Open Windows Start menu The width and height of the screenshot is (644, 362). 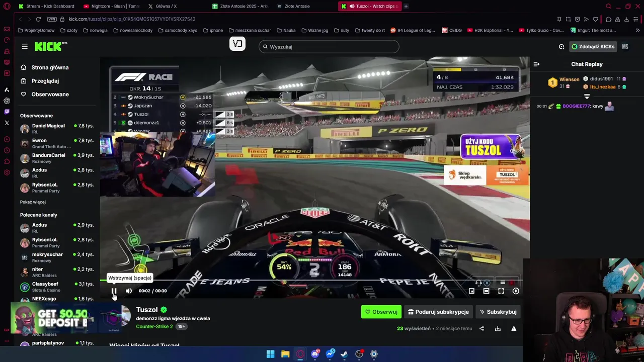point(270,354)
